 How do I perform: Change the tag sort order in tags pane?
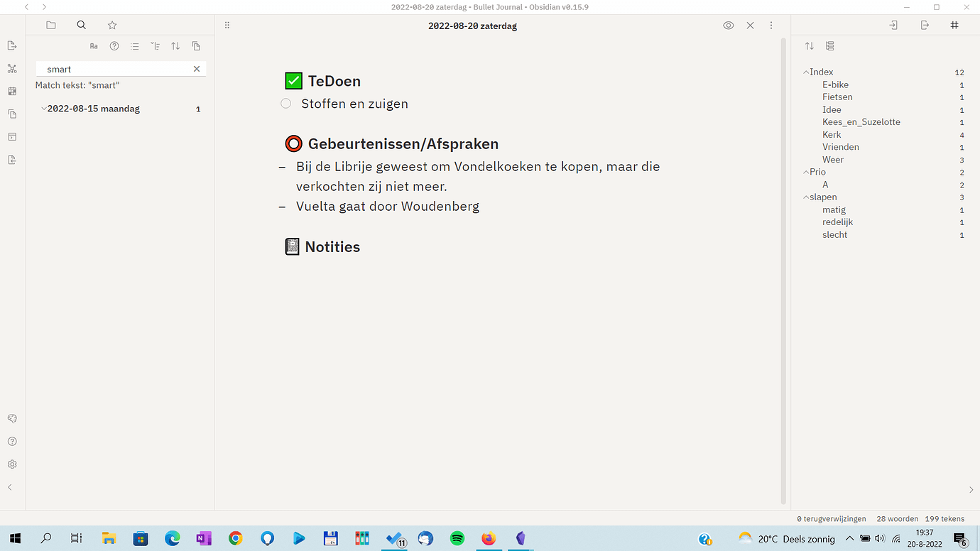point(809,45)
